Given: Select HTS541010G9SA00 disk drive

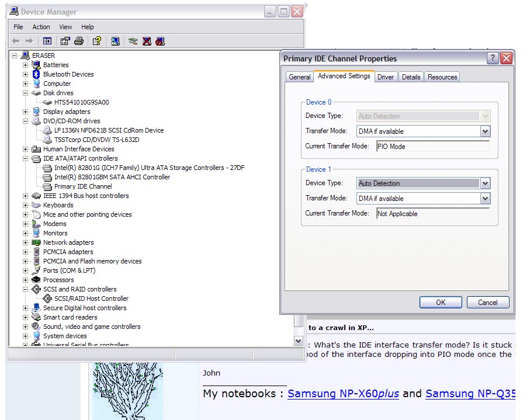Looking at the screenshot, I should (81, 102).
